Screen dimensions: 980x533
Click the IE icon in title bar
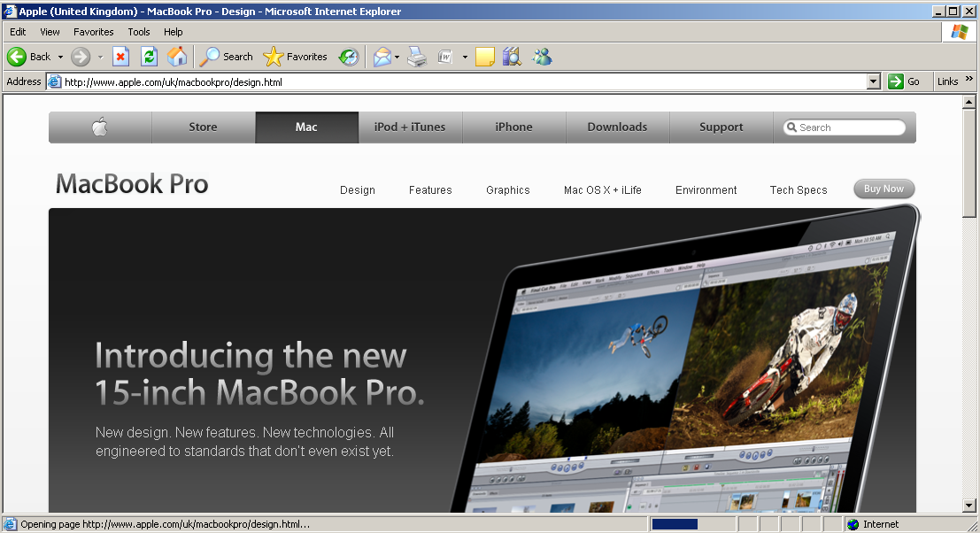pyautogui.click(x=10, y=12)
